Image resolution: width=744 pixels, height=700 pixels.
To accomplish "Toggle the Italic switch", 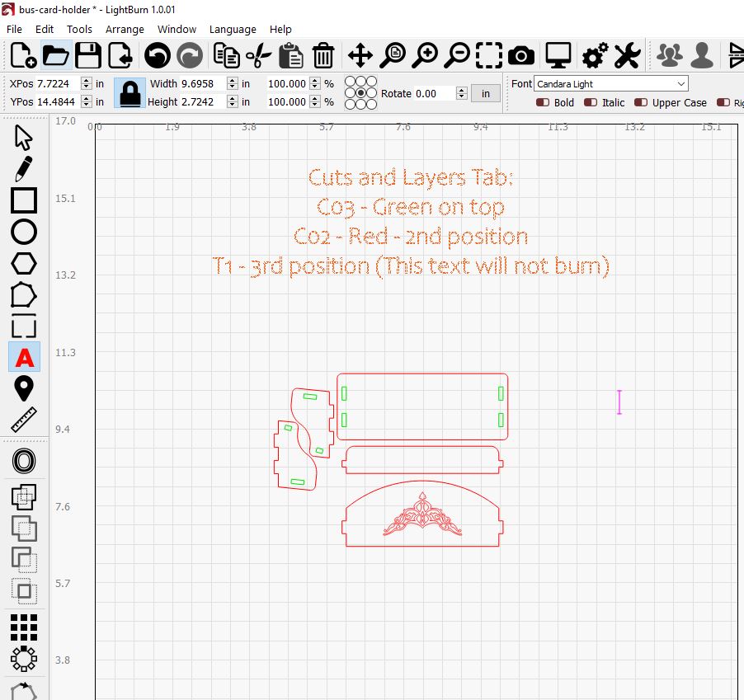I will tap(591, 102).
